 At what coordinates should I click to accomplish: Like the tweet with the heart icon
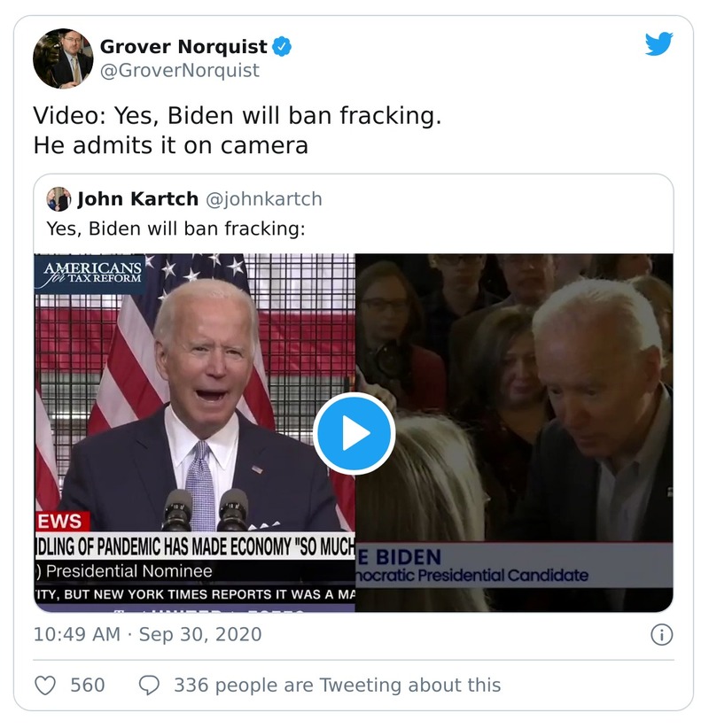tap(45, 685)
